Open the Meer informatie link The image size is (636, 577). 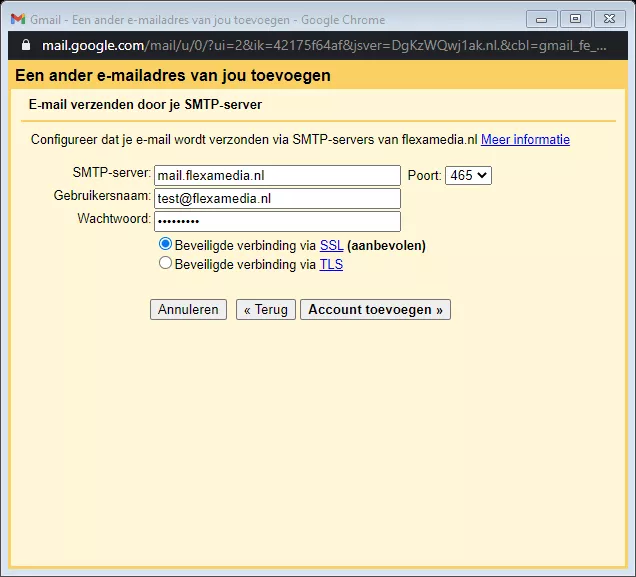(525, 139)
